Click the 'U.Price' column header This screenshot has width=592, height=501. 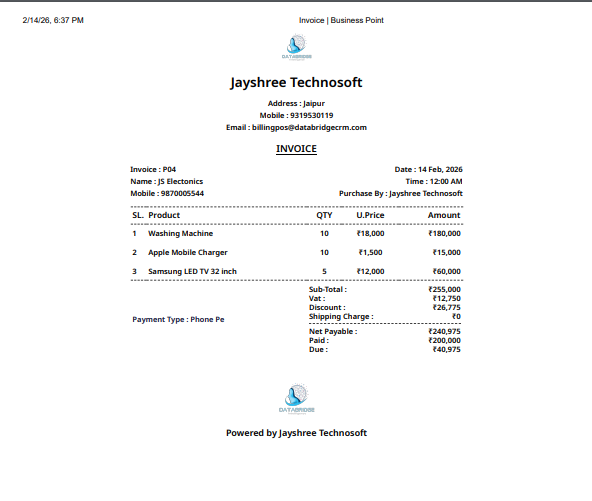tap(370, 215)
